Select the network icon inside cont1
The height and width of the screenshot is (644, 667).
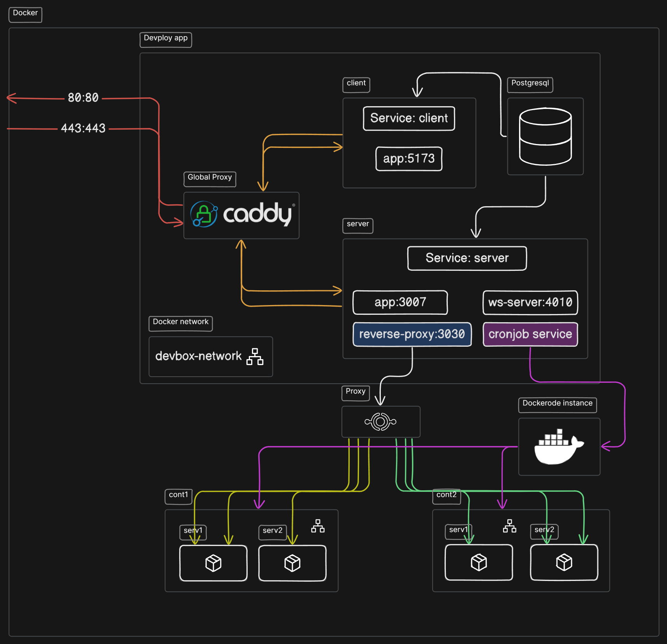(x=318, y=526)
